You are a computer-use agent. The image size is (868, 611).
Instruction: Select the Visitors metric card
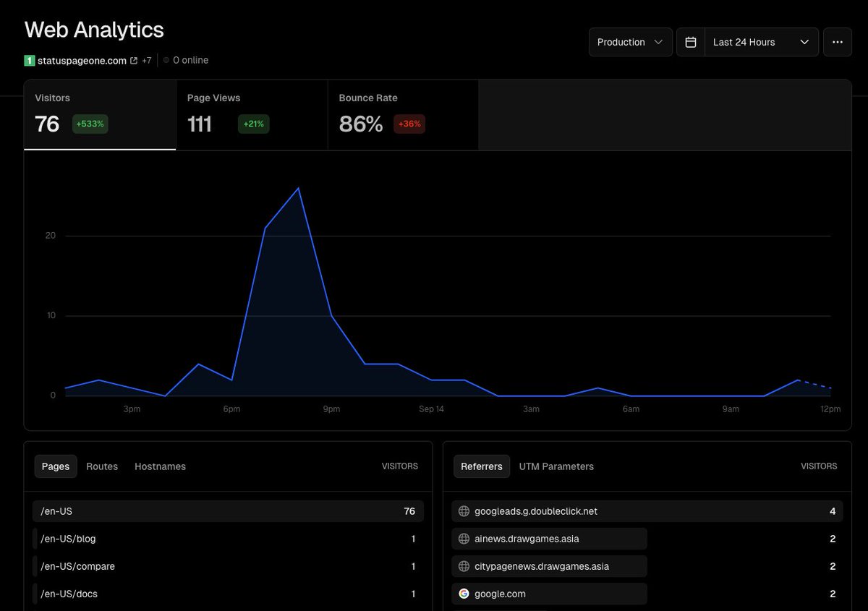point(99,114)
